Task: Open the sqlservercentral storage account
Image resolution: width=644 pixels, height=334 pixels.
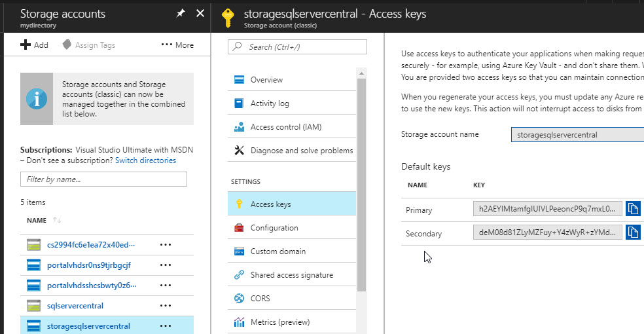Action: pos(75,306)
